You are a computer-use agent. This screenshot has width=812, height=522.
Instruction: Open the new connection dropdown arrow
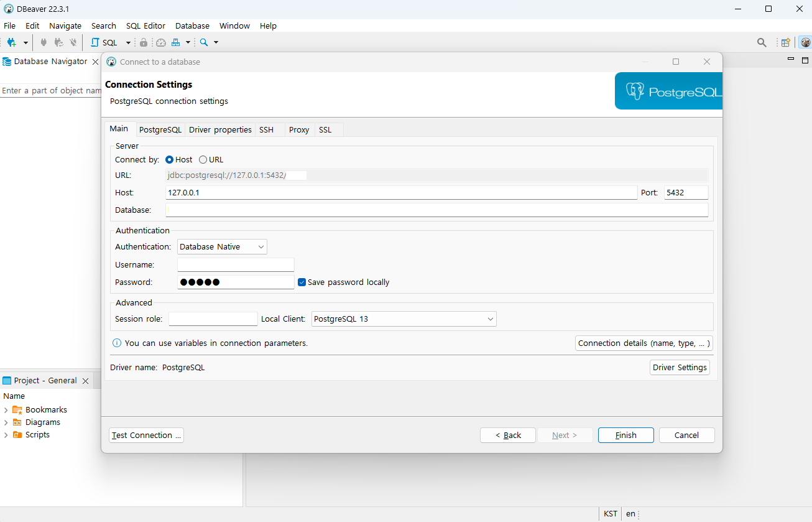click(25, 42)
